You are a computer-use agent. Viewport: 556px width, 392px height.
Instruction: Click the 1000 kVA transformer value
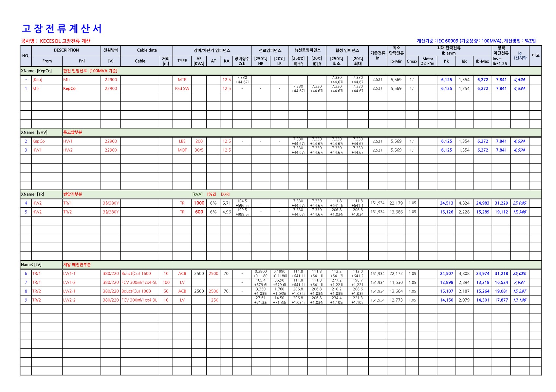click(x=199, y=203)
